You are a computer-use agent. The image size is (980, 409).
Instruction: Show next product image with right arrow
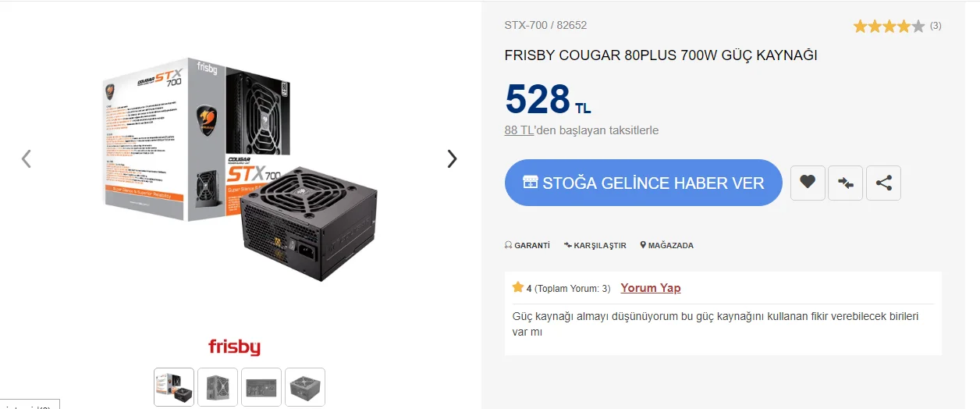tap(452, 158)
